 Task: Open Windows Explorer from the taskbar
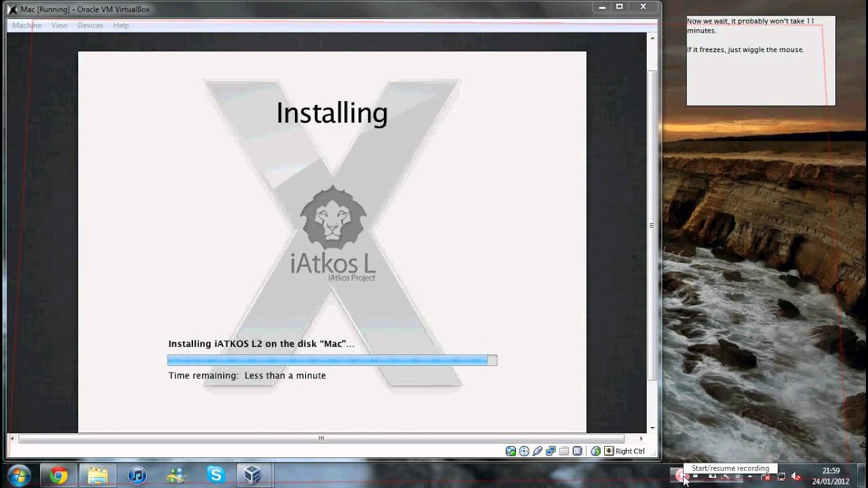tap(98, 475)
